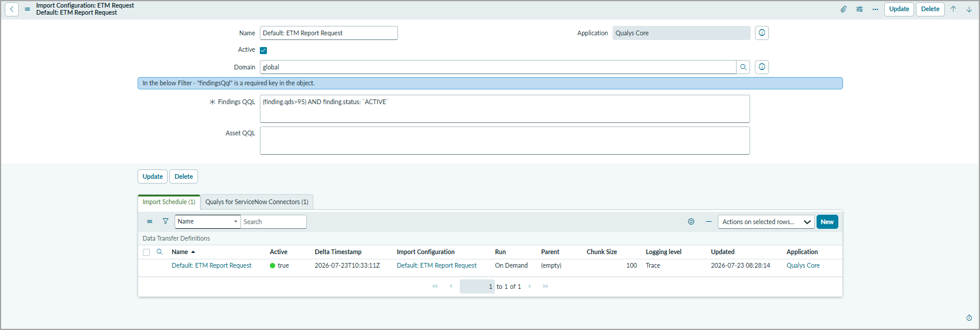980x330 pixels.
Task: Switch to Qualys for ServiceNow Connectors tab
Action: pos(257,202)
